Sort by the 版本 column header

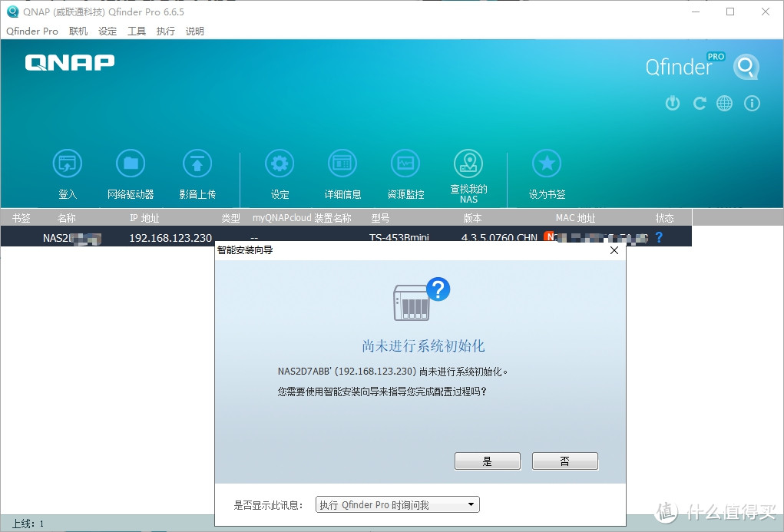(x=472, y=218)
